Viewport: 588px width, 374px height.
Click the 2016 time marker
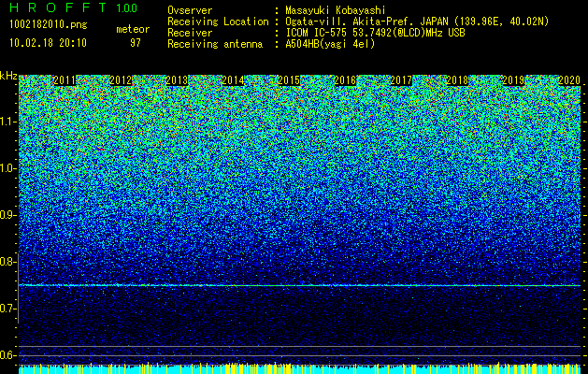[345, 80]
